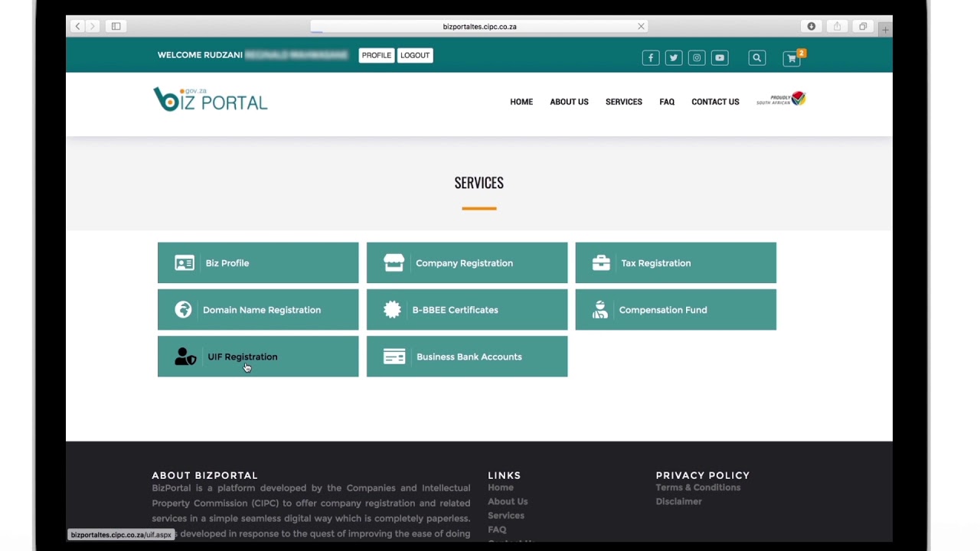
Task: Click the Twitter social media icon
Action: [673, 57]
